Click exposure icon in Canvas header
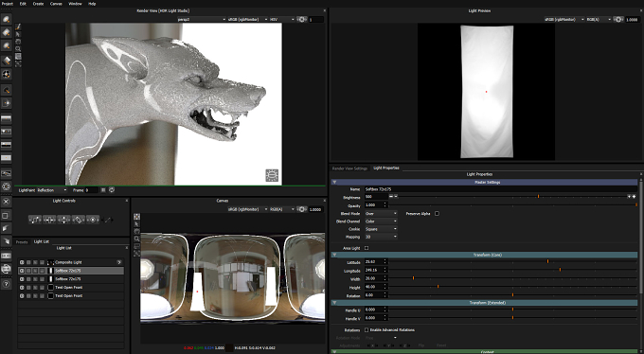Image resolution: width=644 pixels, height=354 pixels. coord(302,209)
